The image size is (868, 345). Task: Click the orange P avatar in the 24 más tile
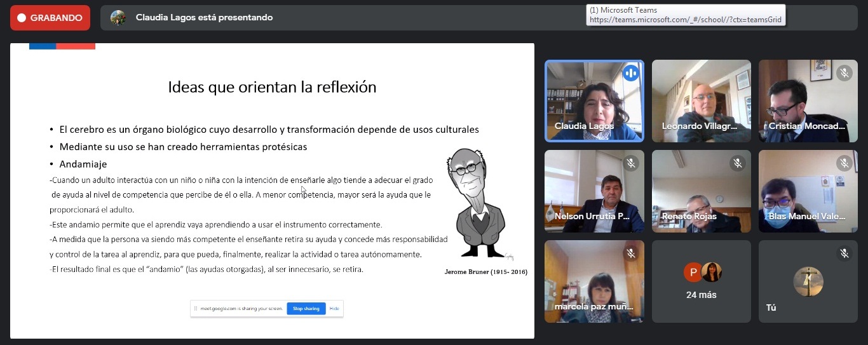[693, 272]
